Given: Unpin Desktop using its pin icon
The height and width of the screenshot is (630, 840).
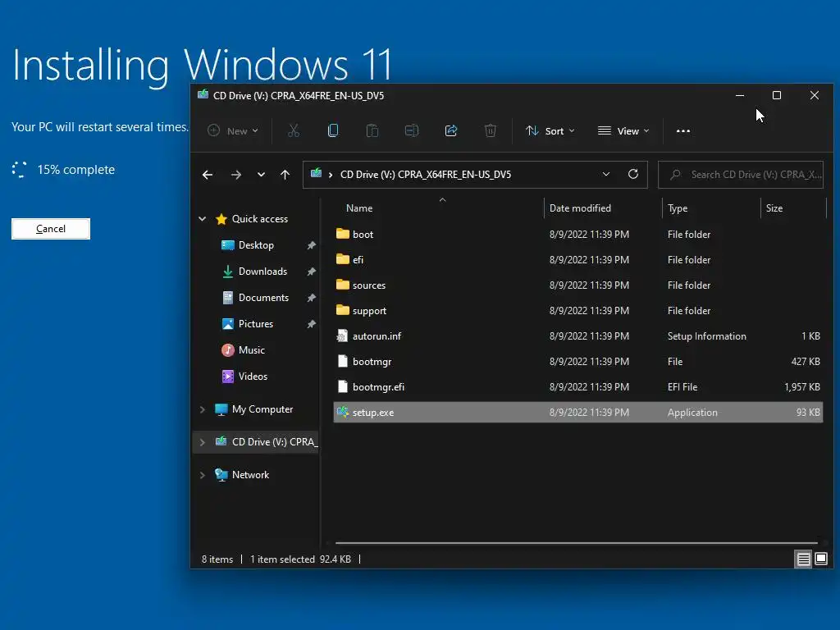Looking at the screenshot, I should [311, 245].
